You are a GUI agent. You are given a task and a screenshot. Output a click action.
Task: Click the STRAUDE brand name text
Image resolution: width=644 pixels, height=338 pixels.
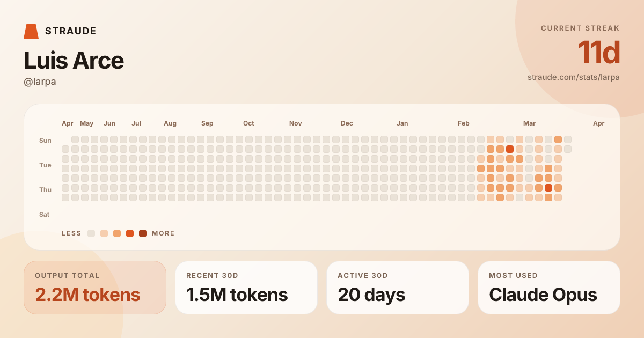click(x=71, y=31)
